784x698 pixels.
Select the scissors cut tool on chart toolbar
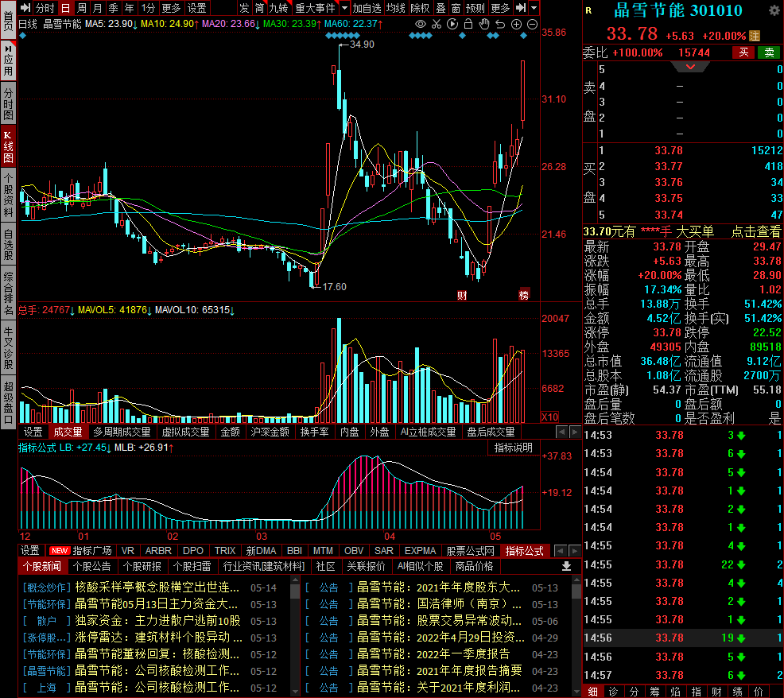click(x=437, y=24)
